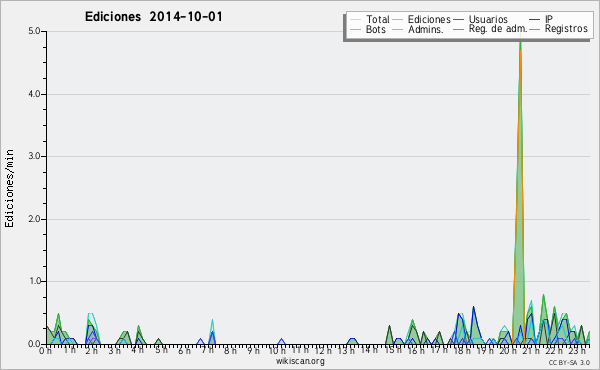This screenshot has width=600, height=370.
Task: Click the "21 h" x-axis label
Action: (531, 351)
